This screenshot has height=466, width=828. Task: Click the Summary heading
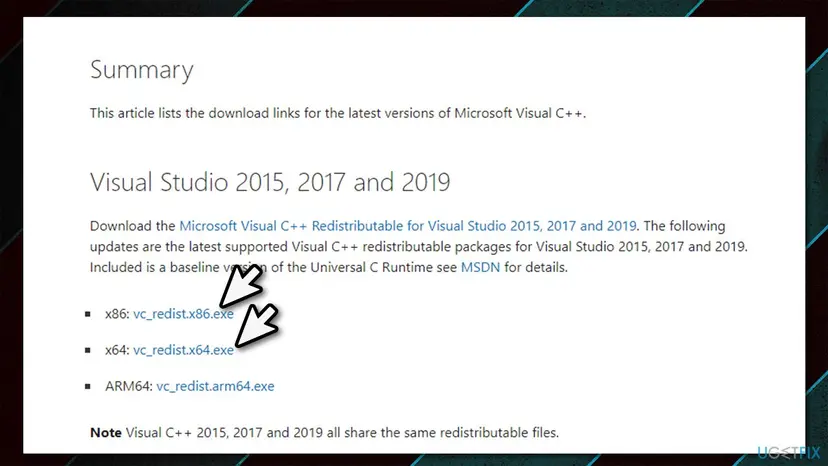coord(142,70)
